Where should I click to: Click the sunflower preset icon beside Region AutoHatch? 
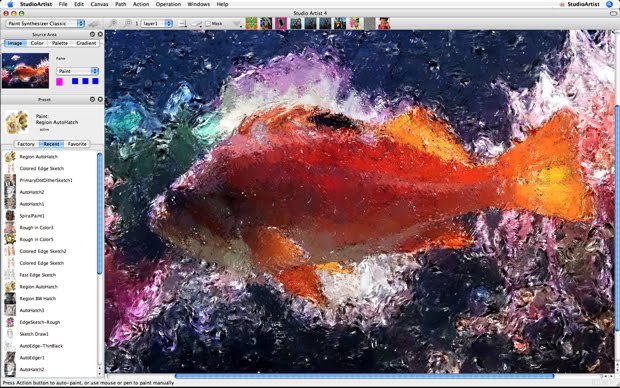point(17,122)
